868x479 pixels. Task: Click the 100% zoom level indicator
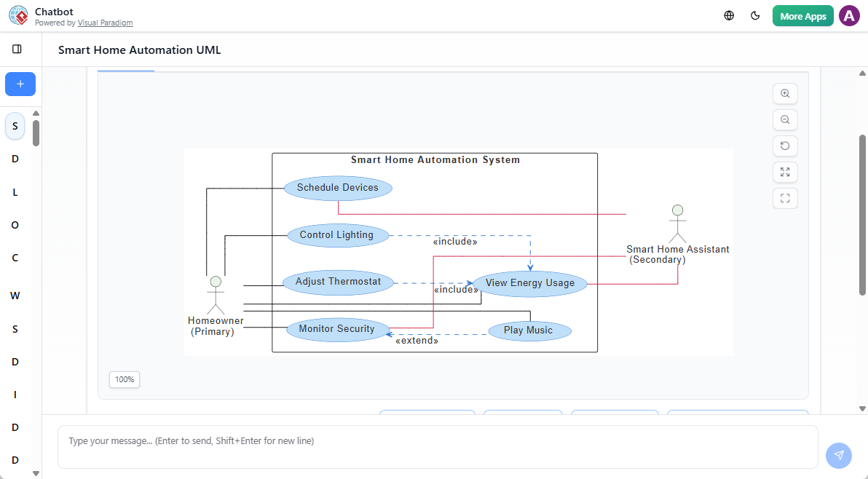(x=124, y=379)
